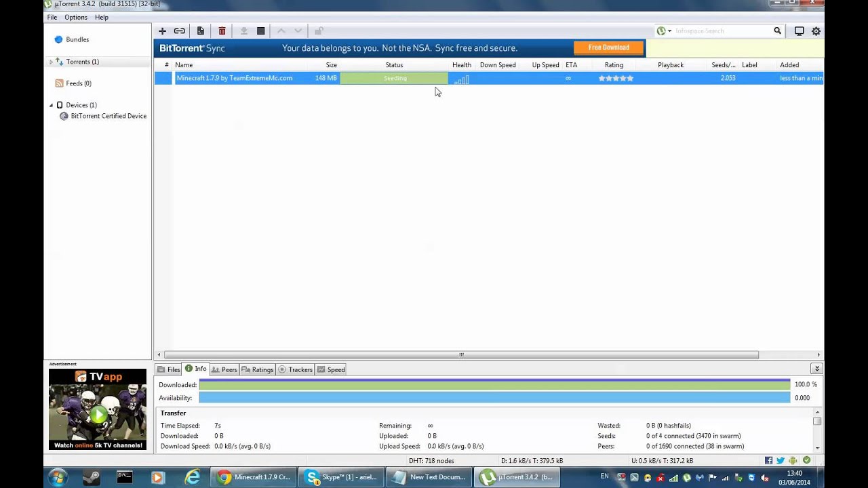
Task: Switch to the Trackers tab
Action: point(295,369)
